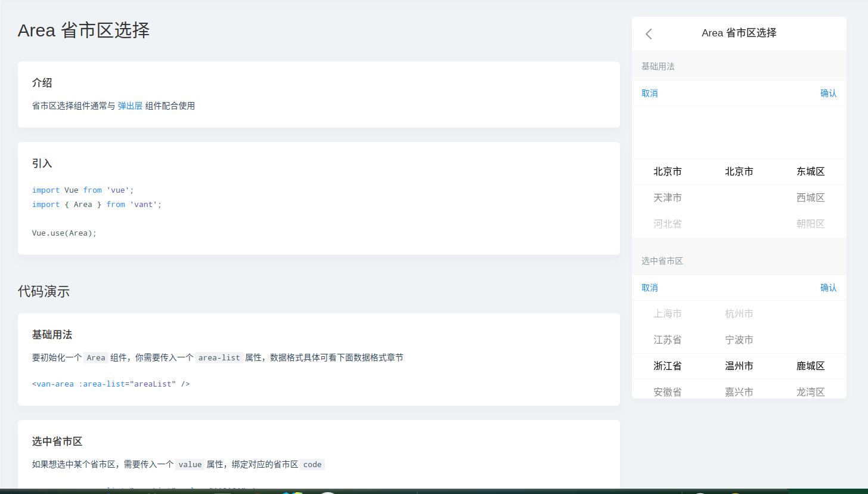Viewport: 868px width, 494px height.
Task: Open the 弹出层 component link
Action: [130, 106]
